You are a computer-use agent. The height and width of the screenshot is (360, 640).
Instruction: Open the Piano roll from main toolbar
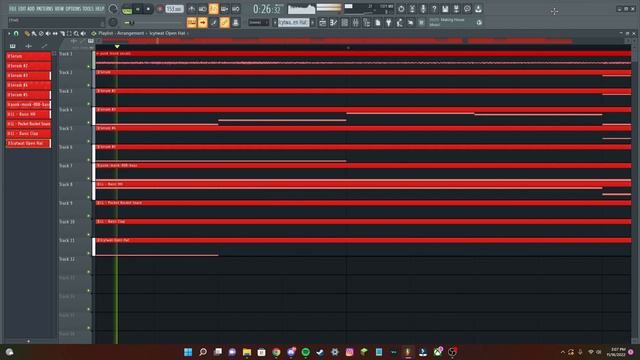point(333,22)
